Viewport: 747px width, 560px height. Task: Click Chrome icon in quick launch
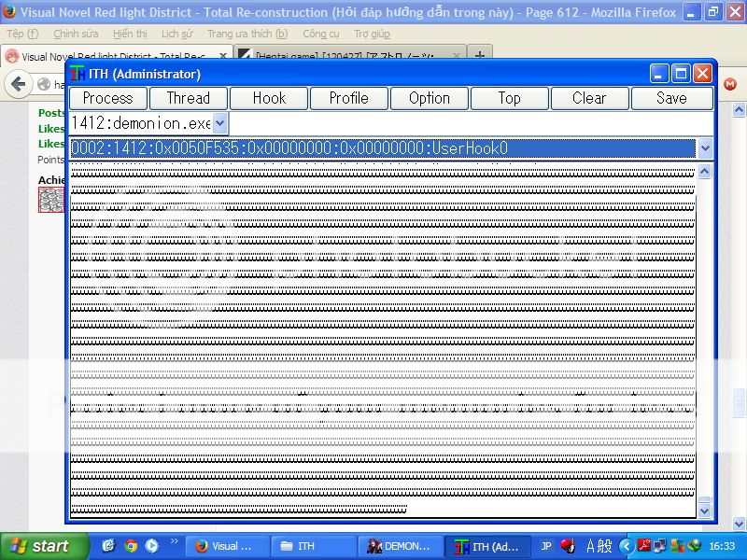[x=131, y=546]
